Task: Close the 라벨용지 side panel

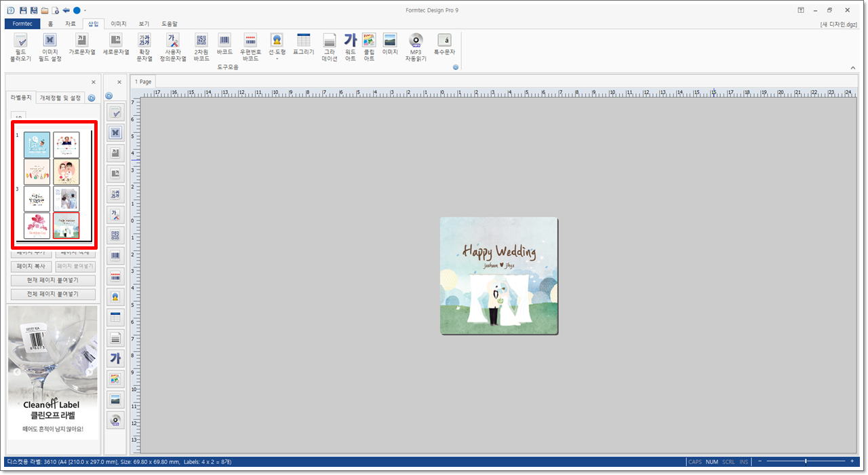Action: pos(94,82)
